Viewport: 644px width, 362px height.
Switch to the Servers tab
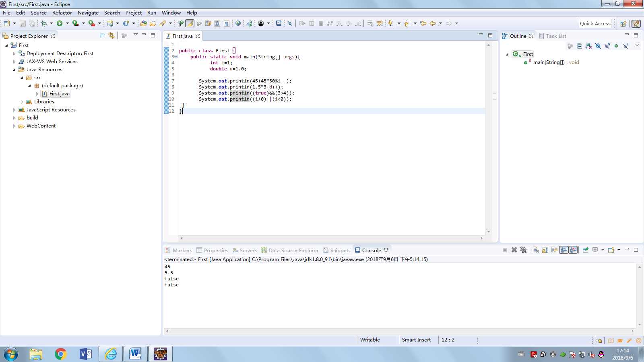(244, 250)
